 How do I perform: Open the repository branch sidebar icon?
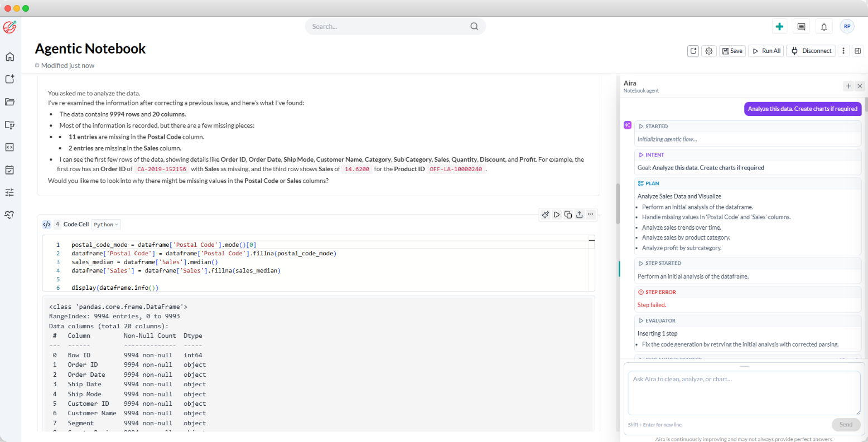[9, 125]
